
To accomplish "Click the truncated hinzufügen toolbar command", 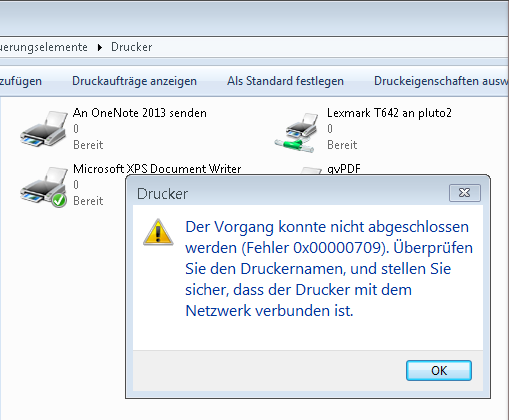I will click(21, 81).
